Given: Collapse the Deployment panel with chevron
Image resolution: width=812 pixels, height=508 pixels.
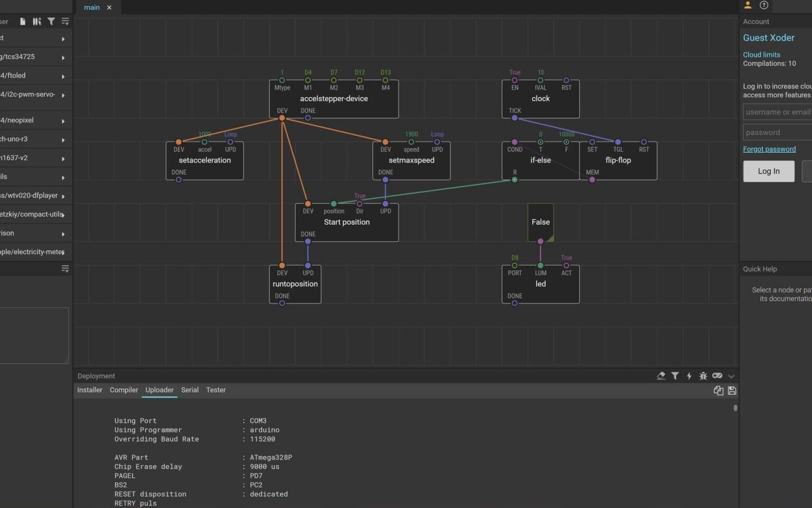Looking at the screenshot, I should pos(731,376).
